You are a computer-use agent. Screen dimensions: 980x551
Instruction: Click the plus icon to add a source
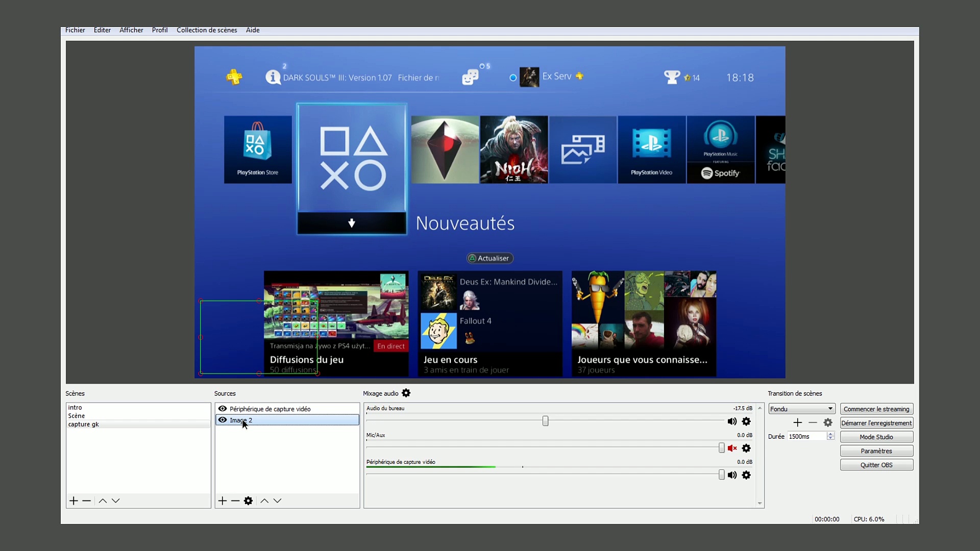pos(222,500)
